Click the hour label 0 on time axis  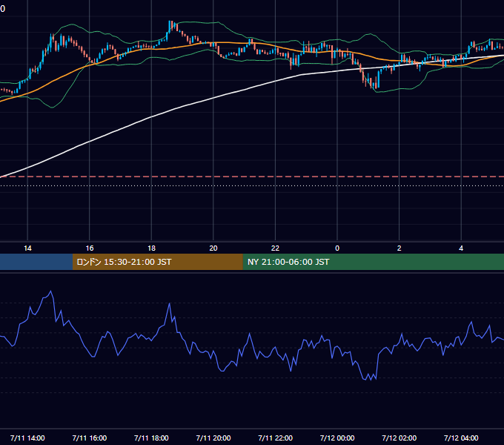click(337, 248)
